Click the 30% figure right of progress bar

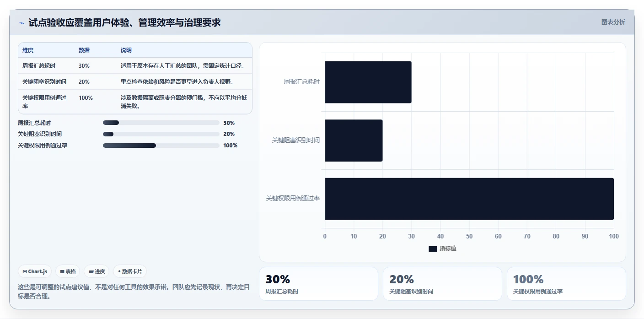[229, 123]
